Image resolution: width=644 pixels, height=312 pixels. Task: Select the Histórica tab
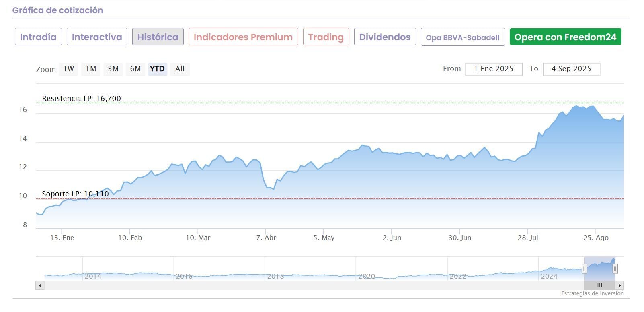[x=158, y=37]
